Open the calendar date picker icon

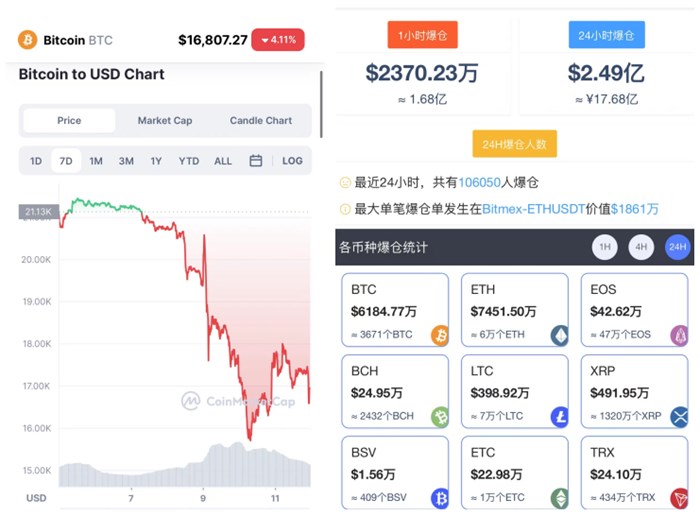pos(256,161)
